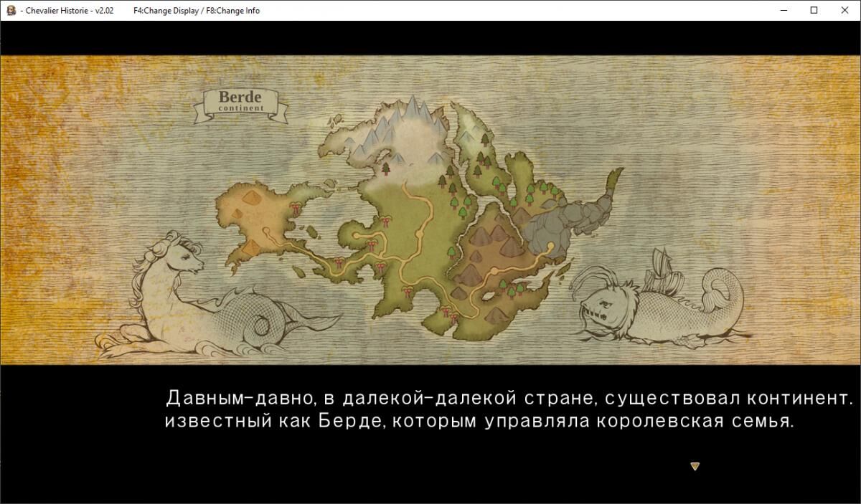Click the road endpoint node in gray rocky region

(x=551, y=247)
